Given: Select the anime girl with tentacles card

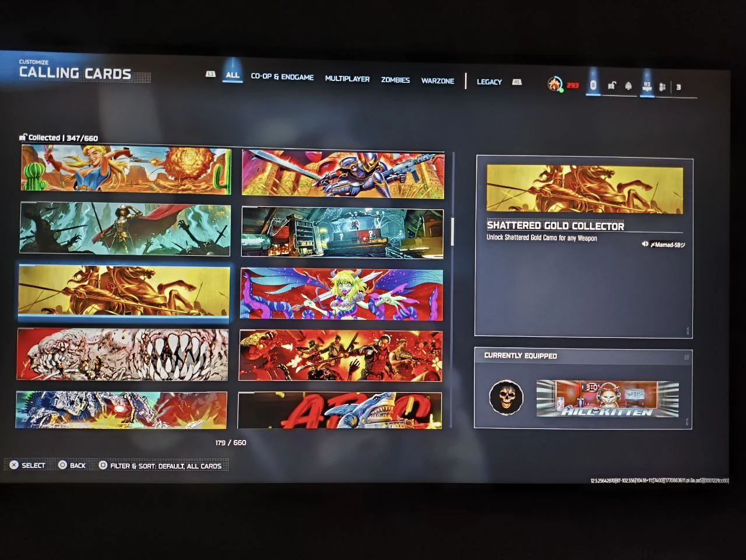Looking at the screenshot, I should tap(342, 294).
